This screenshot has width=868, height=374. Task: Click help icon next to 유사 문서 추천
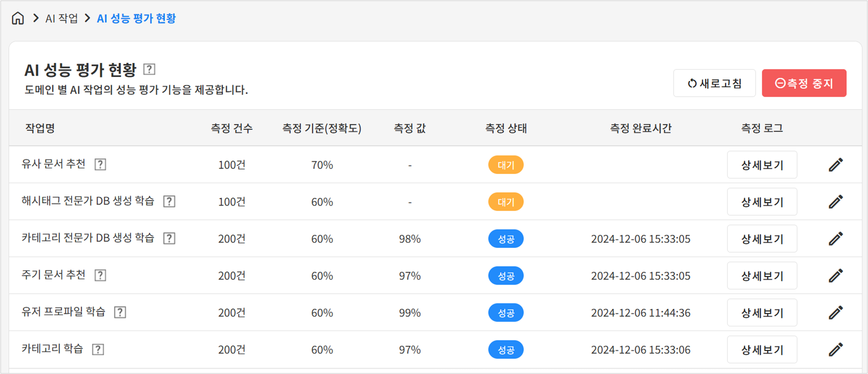click(x=100, y=164)
